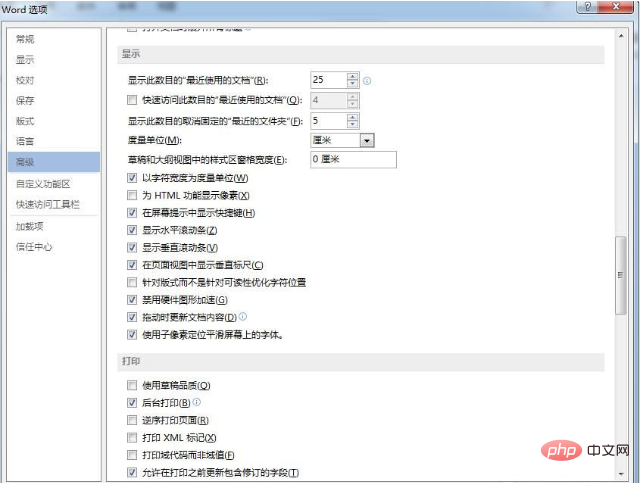Open the 校对 category in sidebar

pyautogui.click(x=25, y=80)
